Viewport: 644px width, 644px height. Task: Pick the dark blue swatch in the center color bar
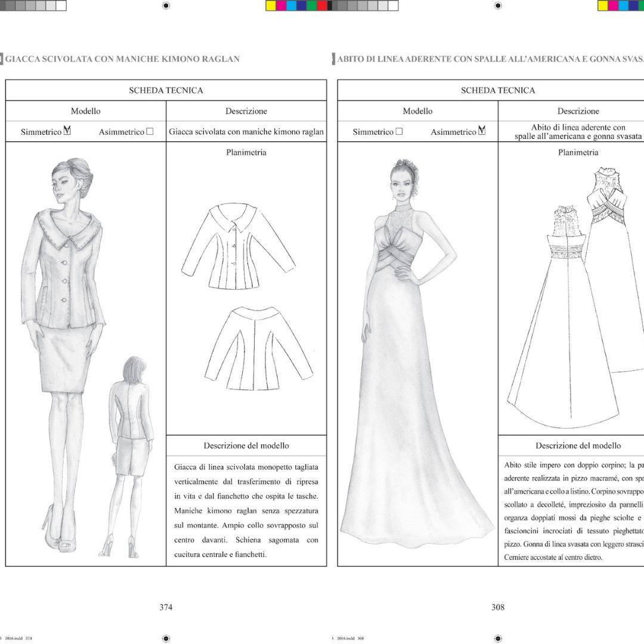302,5
